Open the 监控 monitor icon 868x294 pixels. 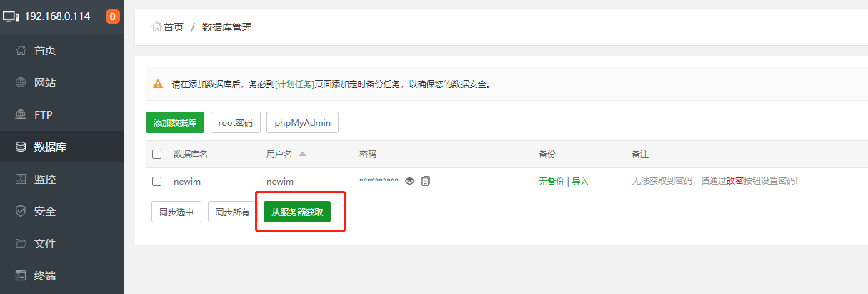click(21, 179)
